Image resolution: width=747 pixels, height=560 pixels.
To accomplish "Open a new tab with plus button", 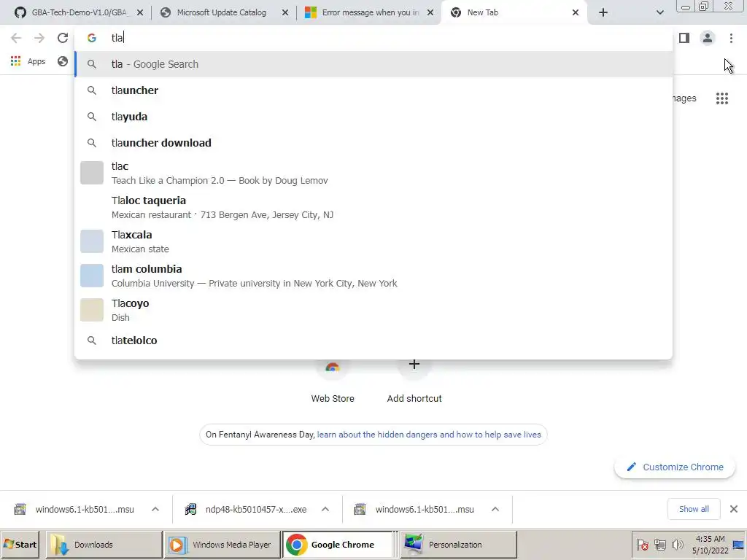I will point(603,12).
